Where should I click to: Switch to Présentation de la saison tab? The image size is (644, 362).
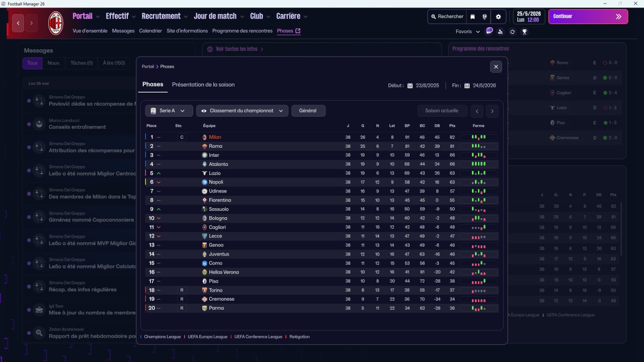(203, 84)
